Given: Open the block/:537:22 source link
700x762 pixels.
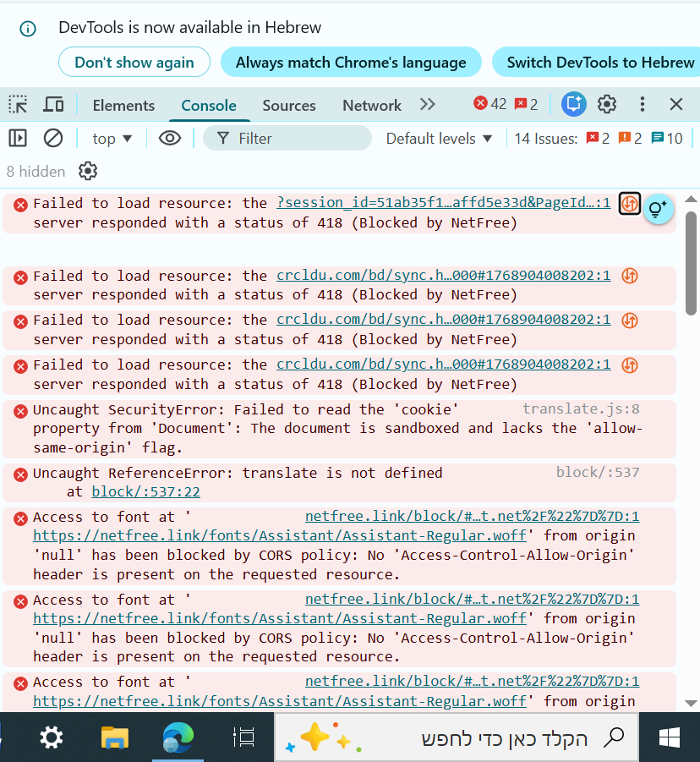Looking at the screenshot, I should 145,491.
